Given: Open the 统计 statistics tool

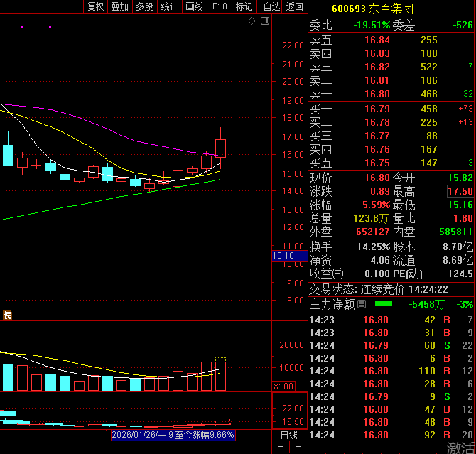Looking at the screenshot, I should 169,6.
